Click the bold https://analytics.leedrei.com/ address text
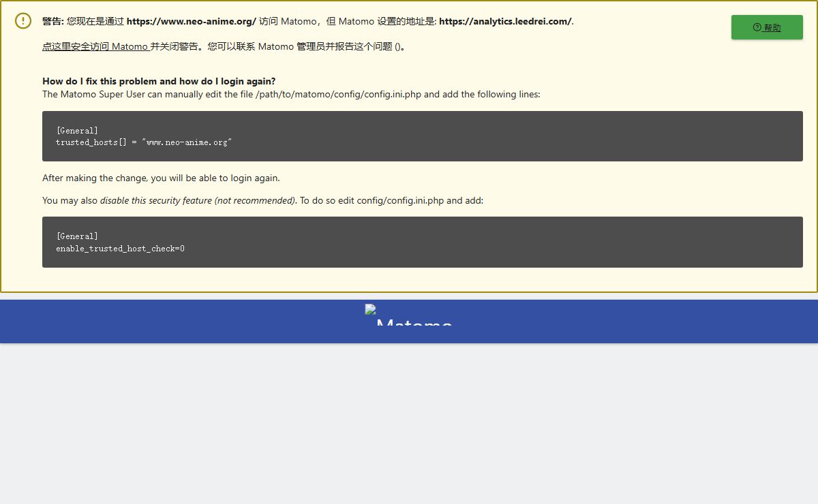 point(505,21)
